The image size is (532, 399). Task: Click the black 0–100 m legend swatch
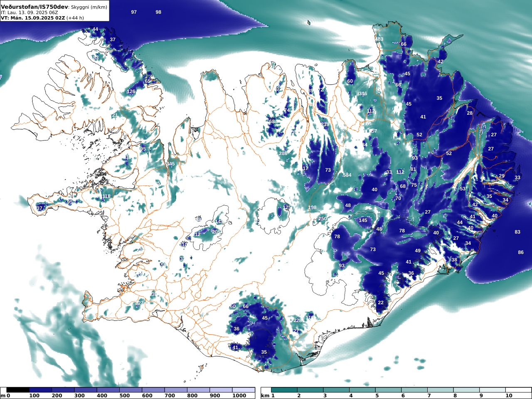tap(18, 390)
